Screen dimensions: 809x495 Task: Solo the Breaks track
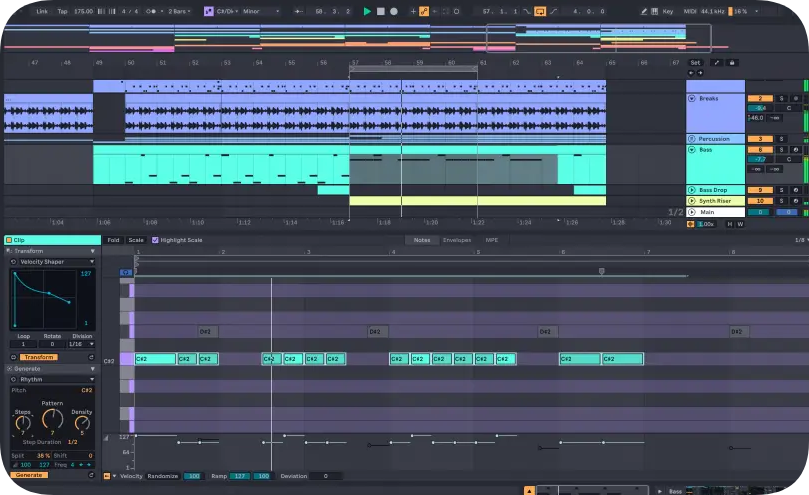coord(781,98)
